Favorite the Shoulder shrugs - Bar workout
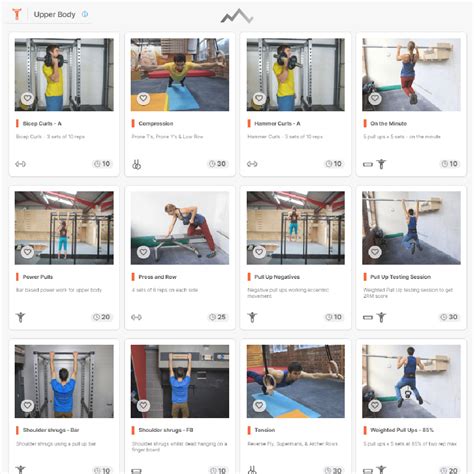Image resolution: width=474 pixels, height=474 pixels. pos(27,405)
